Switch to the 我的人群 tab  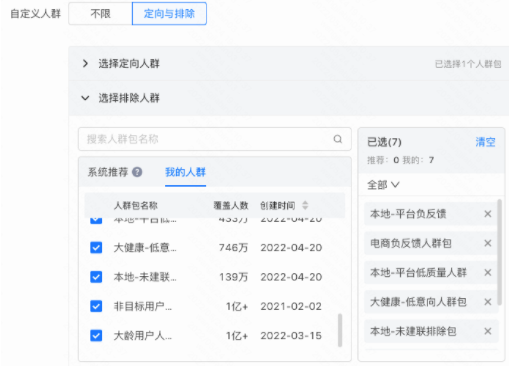[185, 172]
